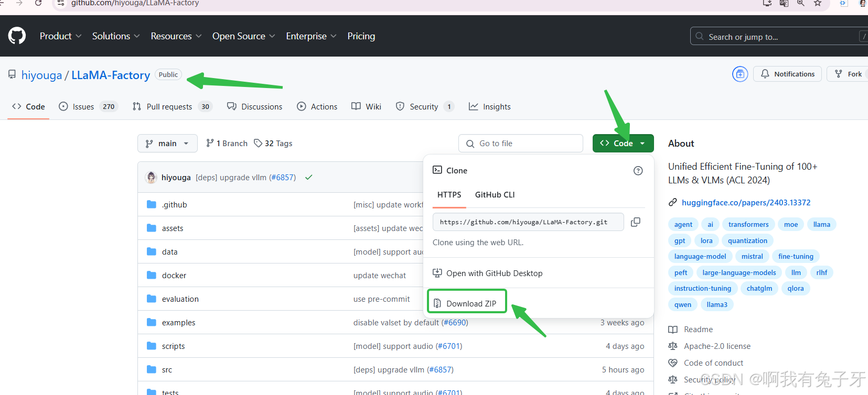
Task: Open the Security policy link
Action: click(x=710, y=379)
